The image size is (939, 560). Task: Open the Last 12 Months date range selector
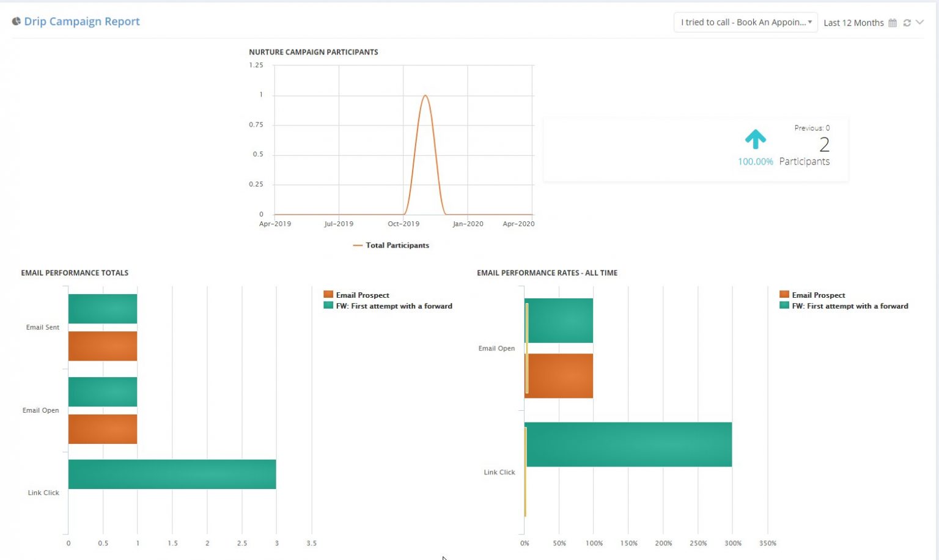tap(853, 23)
